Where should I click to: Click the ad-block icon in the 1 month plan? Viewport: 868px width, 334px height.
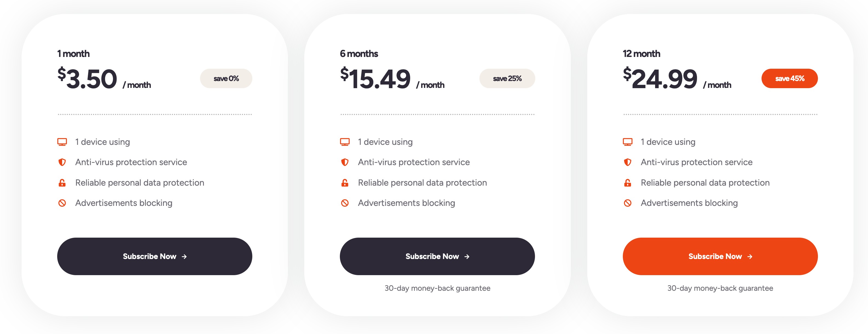click(x=62, y=203)
